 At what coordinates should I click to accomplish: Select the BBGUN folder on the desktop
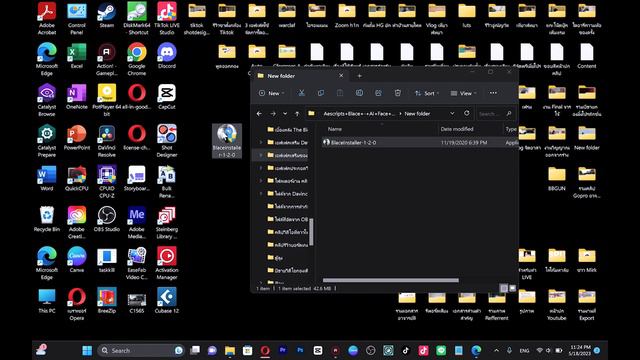[557, 179]
